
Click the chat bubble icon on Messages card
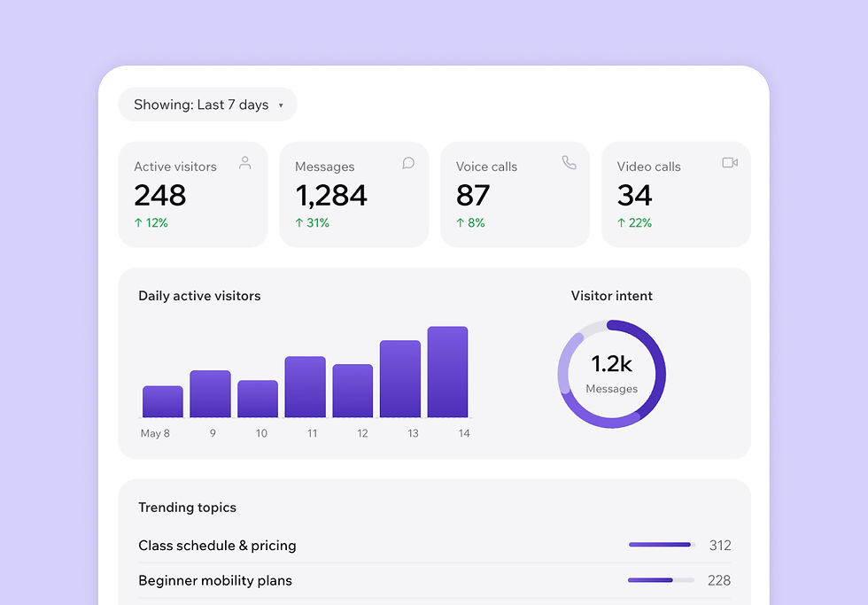point(408,163)
